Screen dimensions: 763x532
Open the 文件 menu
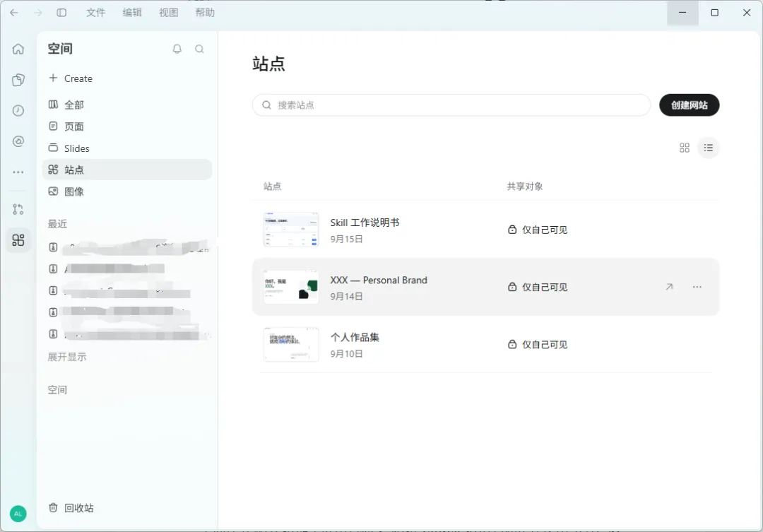pos(95,13)
